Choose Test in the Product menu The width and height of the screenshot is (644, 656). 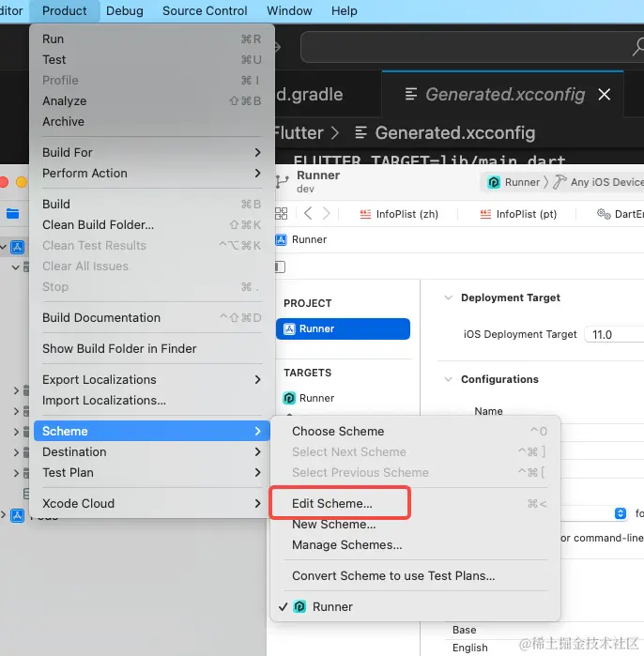click(x=152, y=59)
